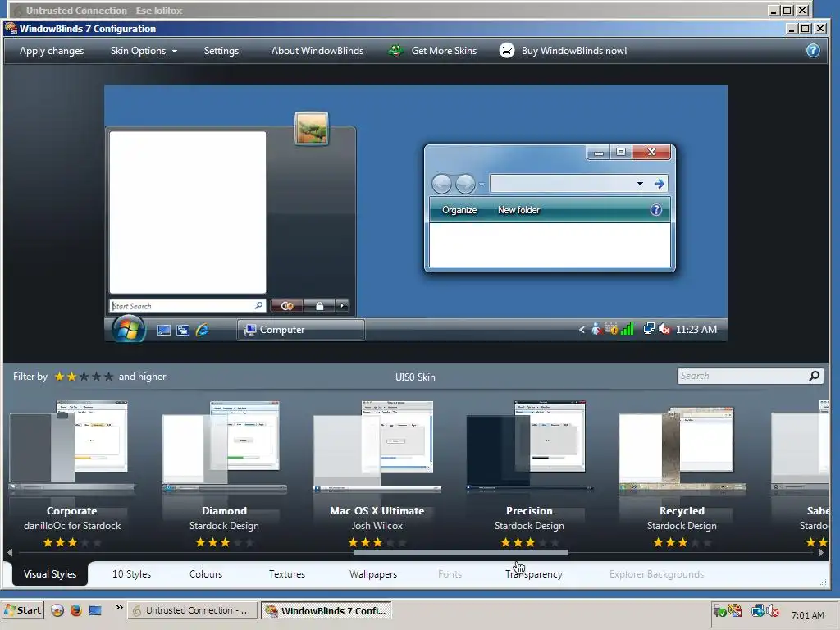Click the blue help question mark icon
Image resolution: width=840 pixels, height=630 pixels.
click(x=813, y=50)
